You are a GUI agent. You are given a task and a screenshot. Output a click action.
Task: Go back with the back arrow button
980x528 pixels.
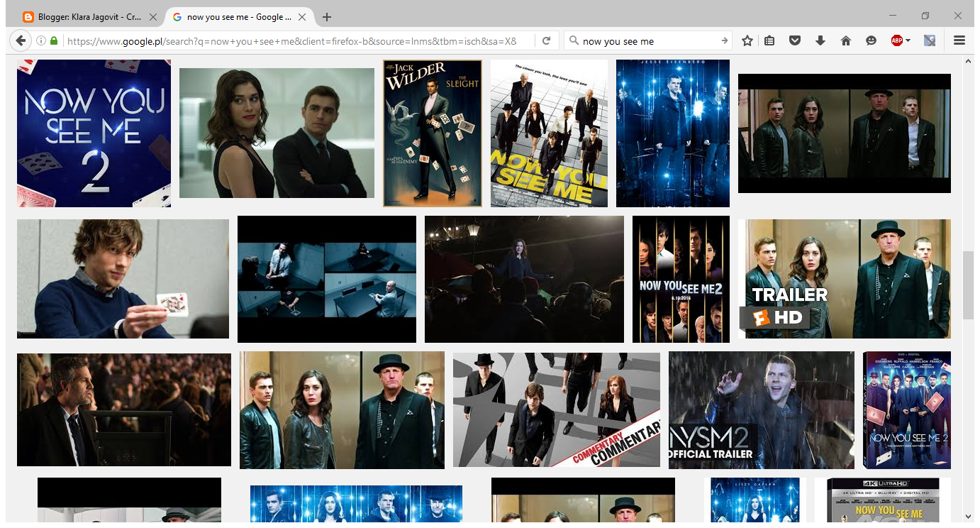pos(20,41)
